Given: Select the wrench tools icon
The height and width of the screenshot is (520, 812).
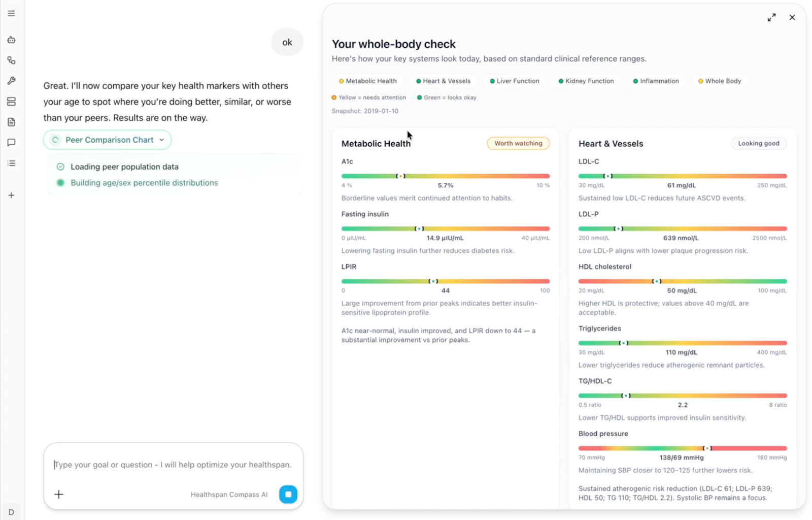Looking at the screenshot, I should (x=11, y=81).
